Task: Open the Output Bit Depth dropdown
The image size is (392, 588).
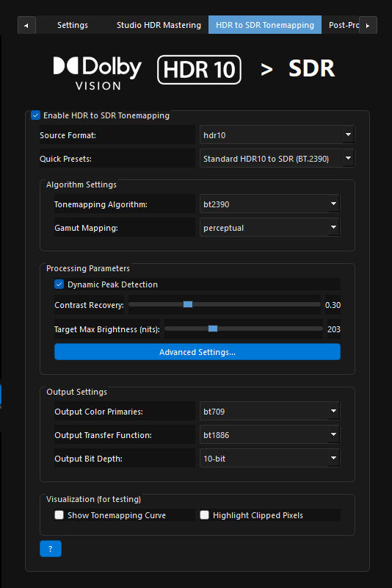Action: pyautogui.click(x=269, y=458)
